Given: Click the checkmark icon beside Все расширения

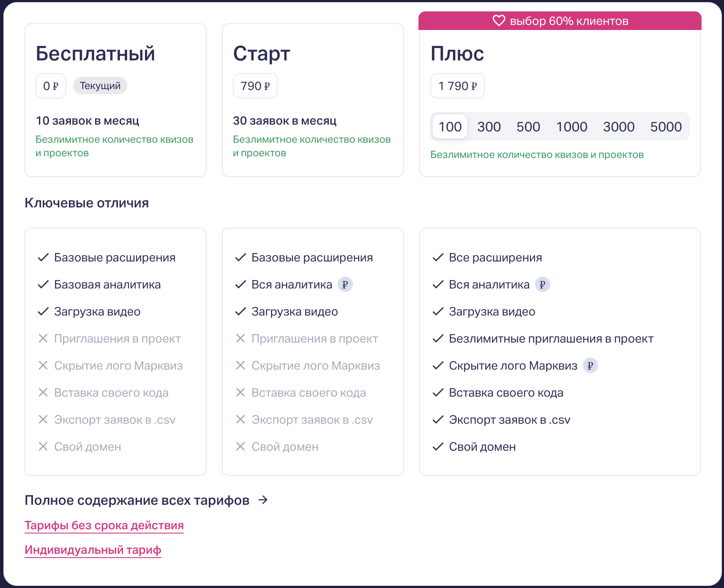Looking at the screenshot, I should click(438, 257).
